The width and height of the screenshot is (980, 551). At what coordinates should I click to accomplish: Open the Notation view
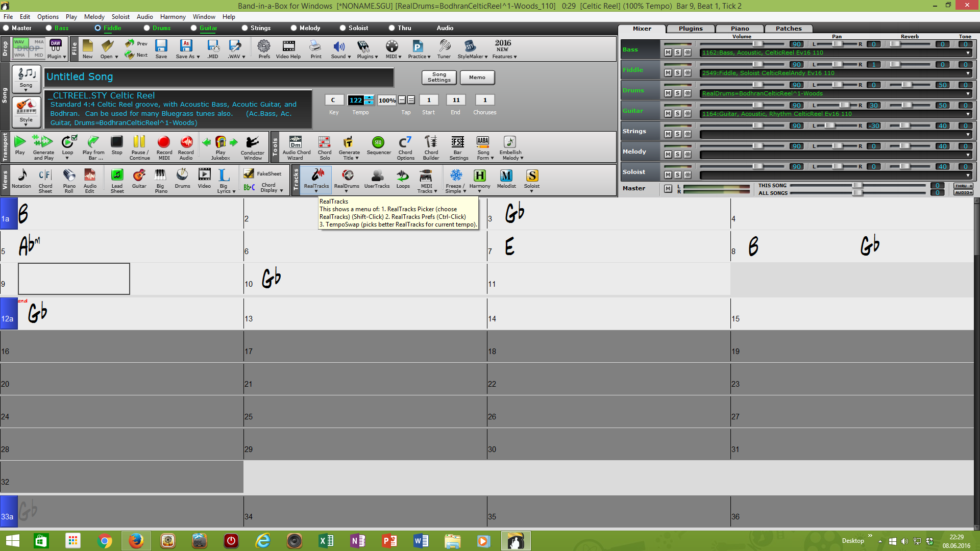(x=21, y=179)
